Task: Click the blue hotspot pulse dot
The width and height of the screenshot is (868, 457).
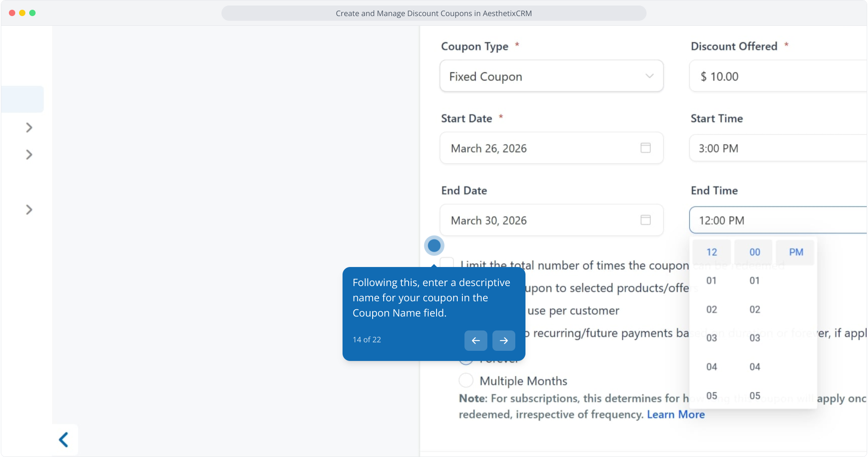Action: tap(434, 245)
